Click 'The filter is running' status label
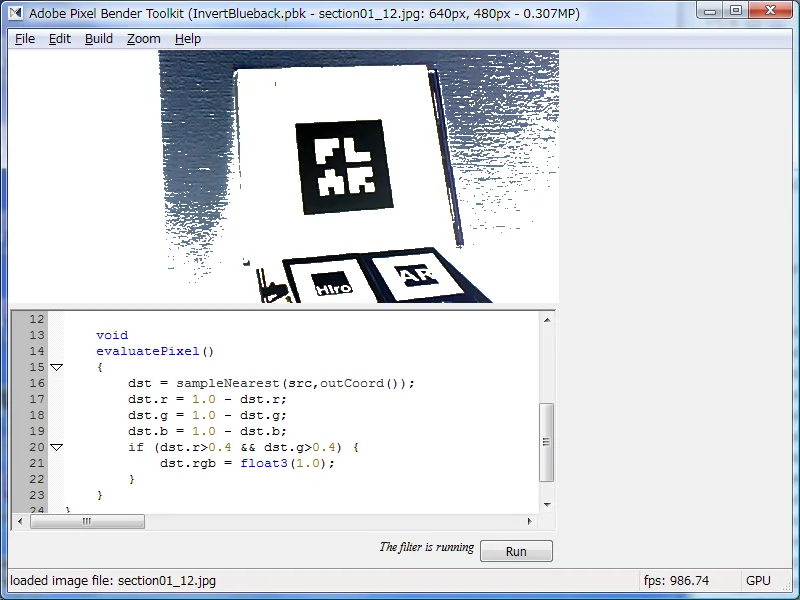The height and width of the screenshot is (600, 800). pos(427,547)
